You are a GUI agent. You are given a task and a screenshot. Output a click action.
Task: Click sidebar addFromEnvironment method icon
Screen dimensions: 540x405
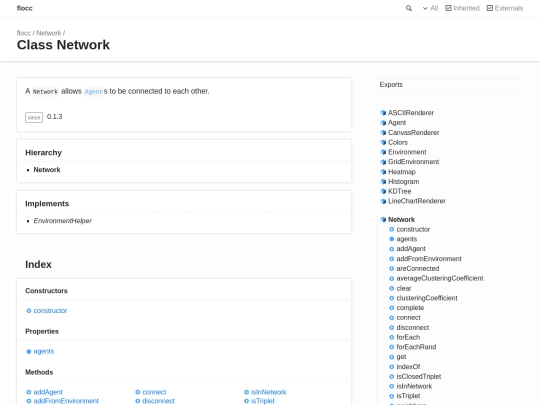(x=392, y=259)
